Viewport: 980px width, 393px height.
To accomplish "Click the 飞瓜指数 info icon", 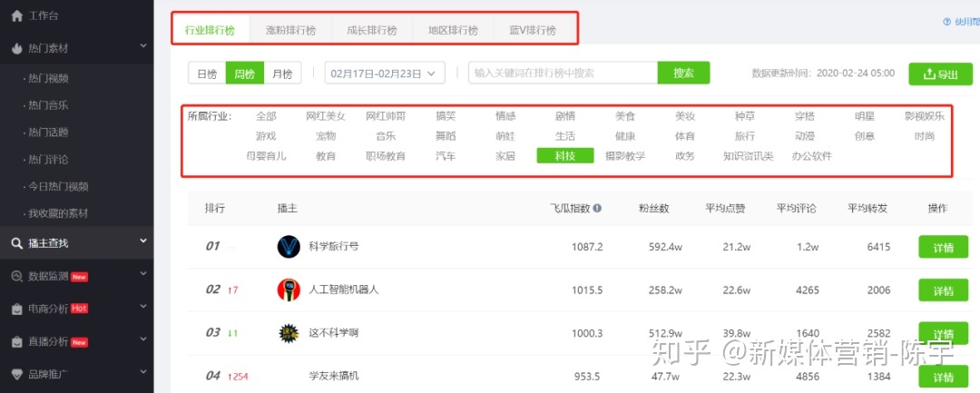I will pyautogui.click(x=597, y=208).
